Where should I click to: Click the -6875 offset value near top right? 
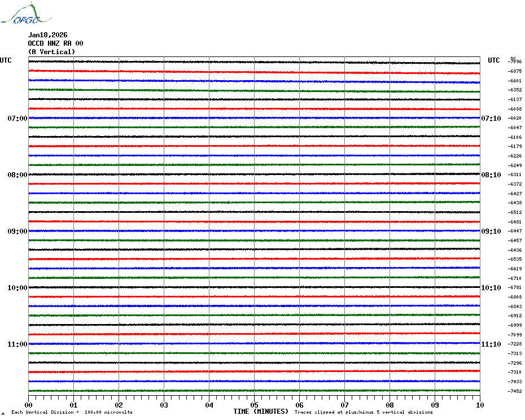[x=514, y=71]
